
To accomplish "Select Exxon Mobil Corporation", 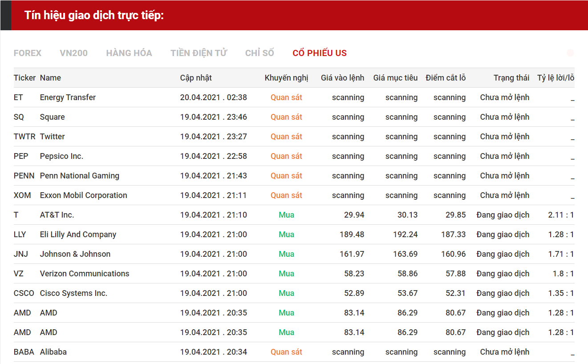I will [x=84, y=195].
